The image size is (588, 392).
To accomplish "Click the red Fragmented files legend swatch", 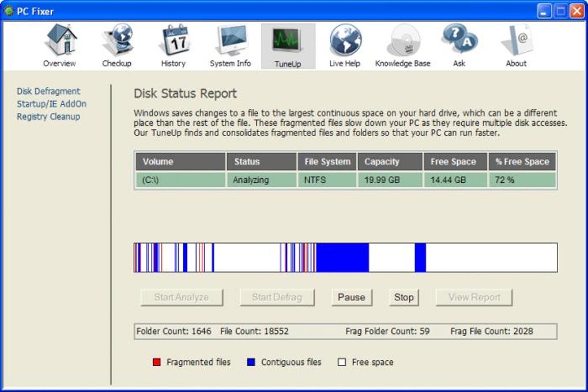I will pos(157,362).
